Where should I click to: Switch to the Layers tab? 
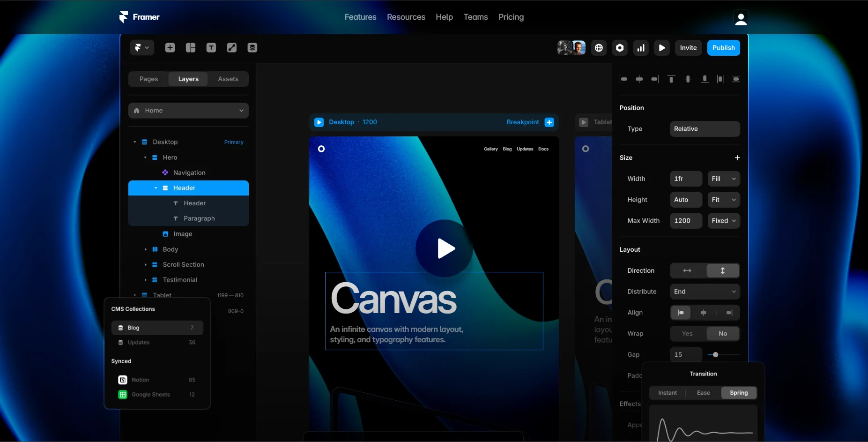pyautogui.click(x=188, y=79)
